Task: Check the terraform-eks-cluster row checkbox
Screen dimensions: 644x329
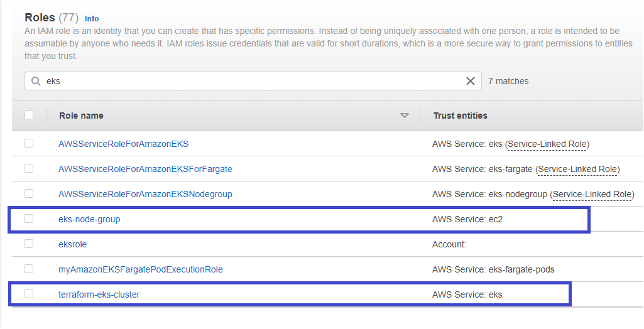Action: pos(29,294)
